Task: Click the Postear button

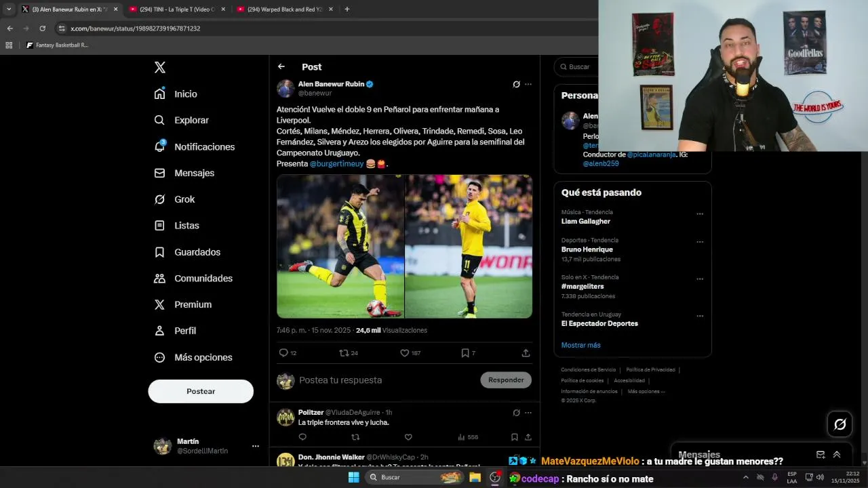Action: click(201, 391)
